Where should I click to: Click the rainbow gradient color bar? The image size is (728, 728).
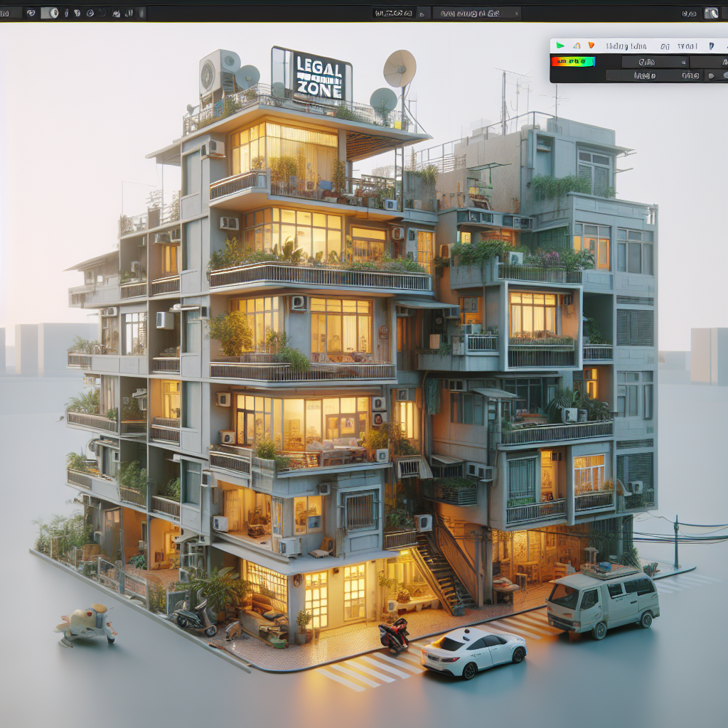[x=572, y=61]
